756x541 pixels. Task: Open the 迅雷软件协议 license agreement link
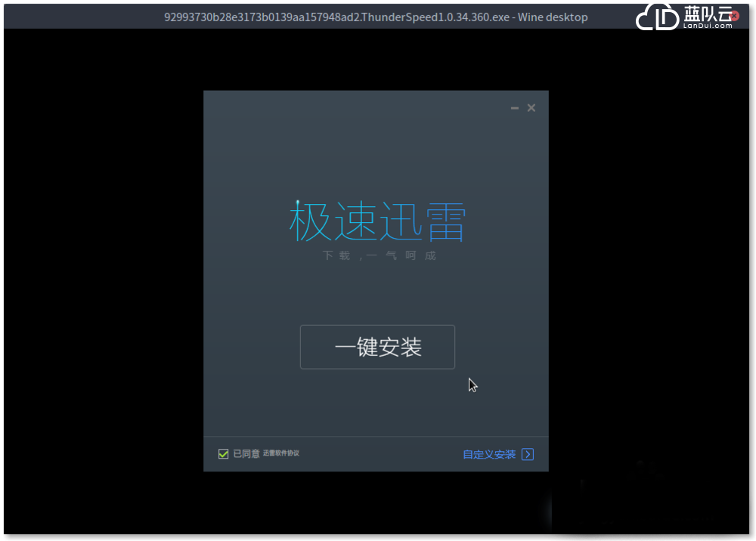[280, 453]
